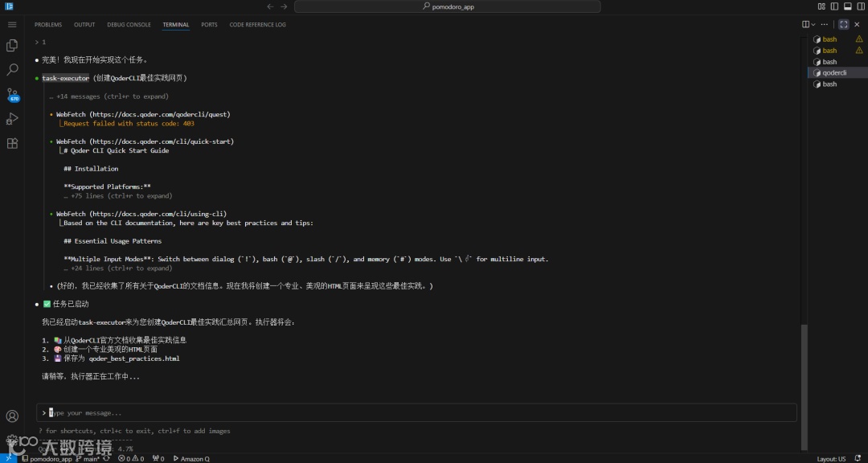Open the Search view in the activity bar
Viewport: 868px width, 463px height.
(11, 70)
